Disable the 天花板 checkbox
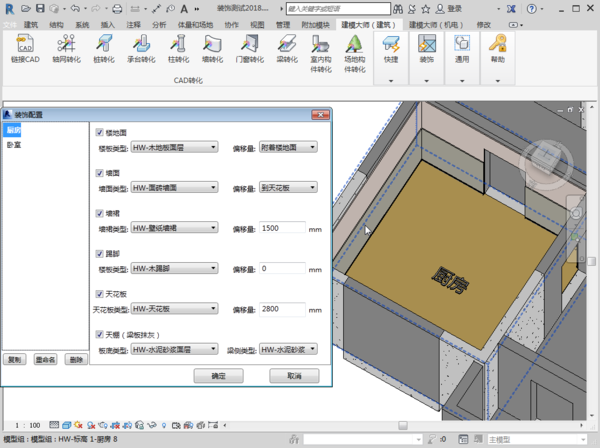This screenshot has width=600, height=448. tap(98, 295)
